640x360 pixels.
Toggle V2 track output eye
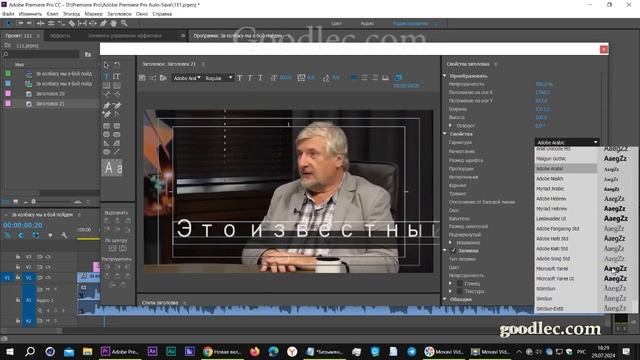tap(48, 267)
